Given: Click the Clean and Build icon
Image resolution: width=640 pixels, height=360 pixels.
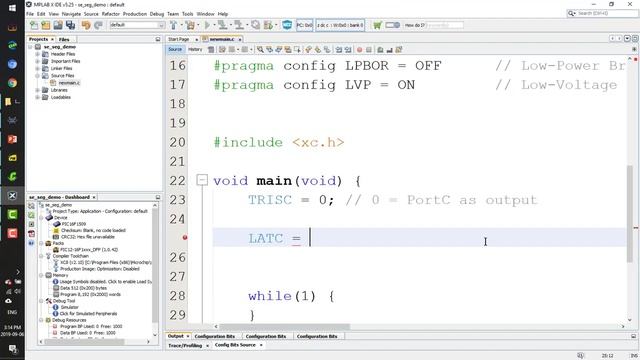Looking at the screenshot, I should (x=190, y=25).
